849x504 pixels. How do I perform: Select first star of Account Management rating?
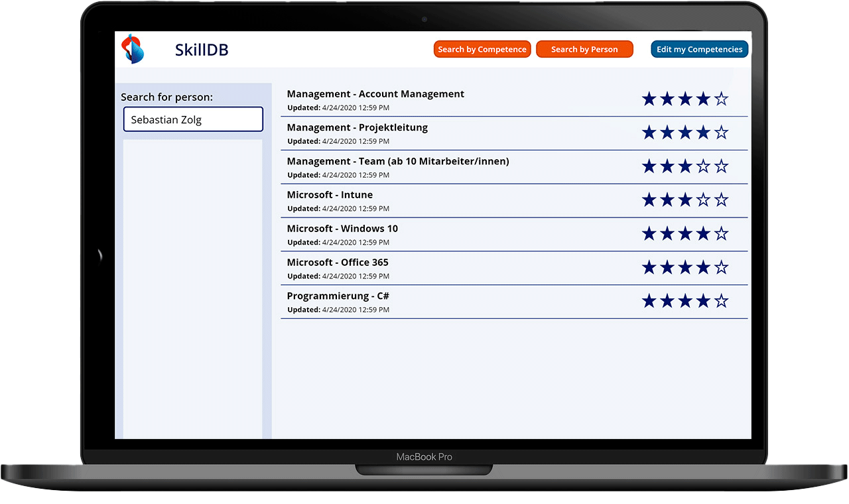(649, 99)
